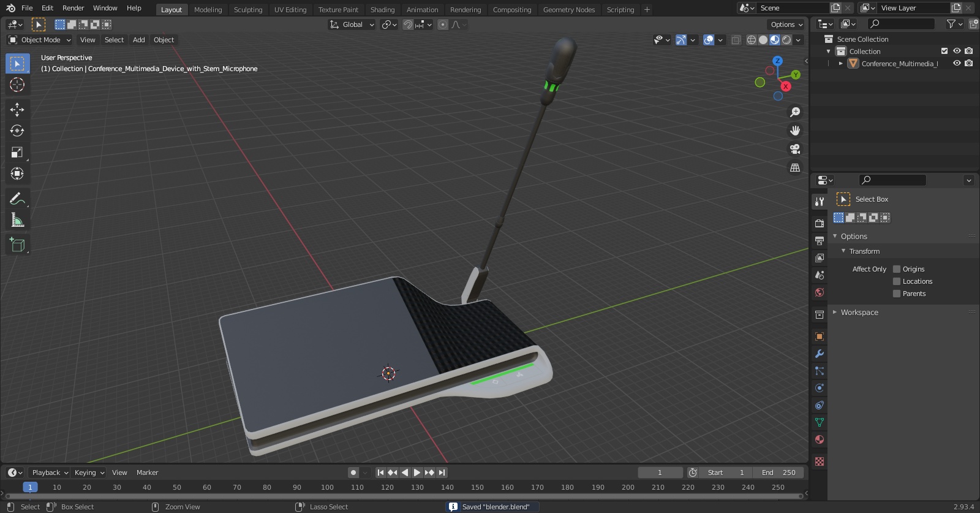Activate the Scale tool
This screenshot has height=513, width=980.
click(17, 152)
